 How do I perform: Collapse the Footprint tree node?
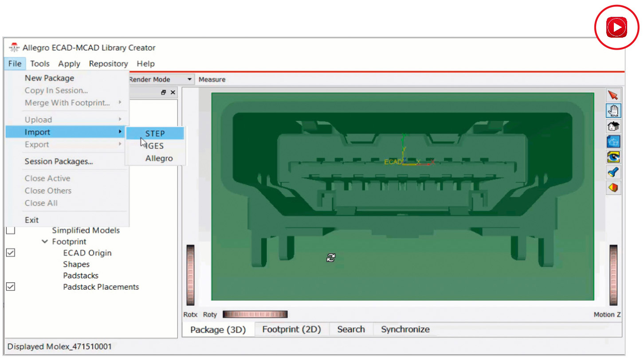(x=45, y=242)
